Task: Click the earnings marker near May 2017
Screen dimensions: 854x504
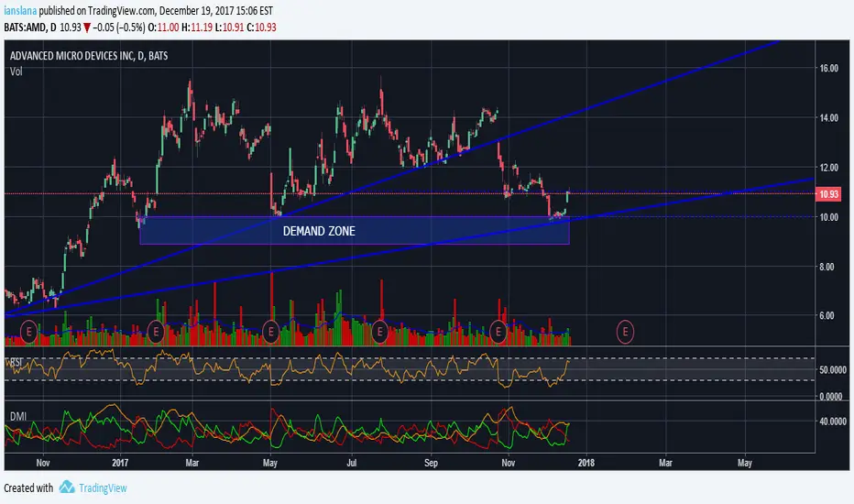Action: coord(270,332)
